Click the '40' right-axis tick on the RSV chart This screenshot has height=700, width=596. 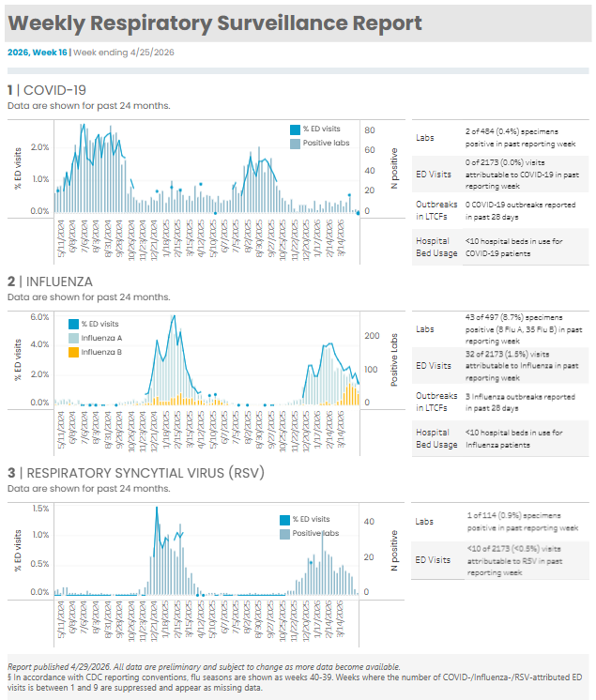pyautogui.click(x=369, y=522)
